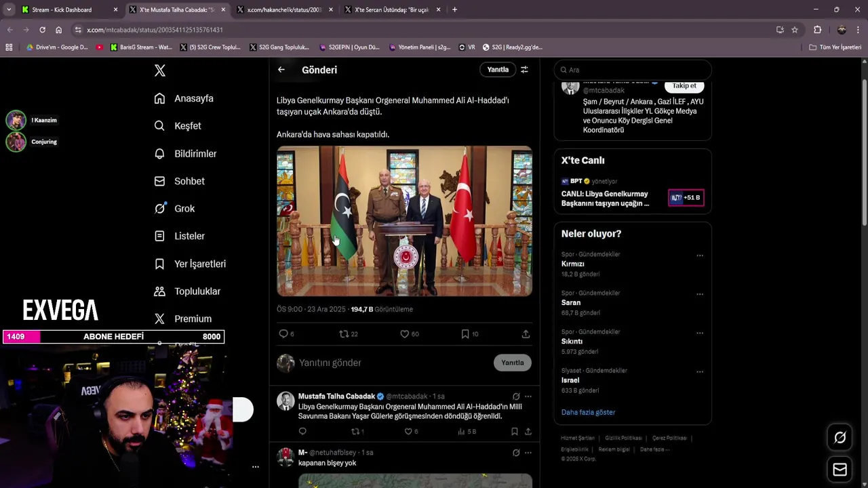
Task: Click Daha fazla göster link
Action: point(588,412)
